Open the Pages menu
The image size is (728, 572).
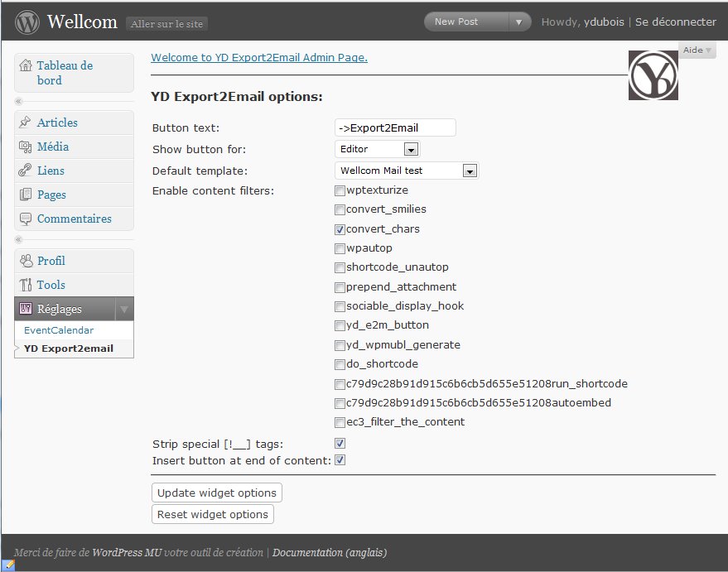[51, 195]
